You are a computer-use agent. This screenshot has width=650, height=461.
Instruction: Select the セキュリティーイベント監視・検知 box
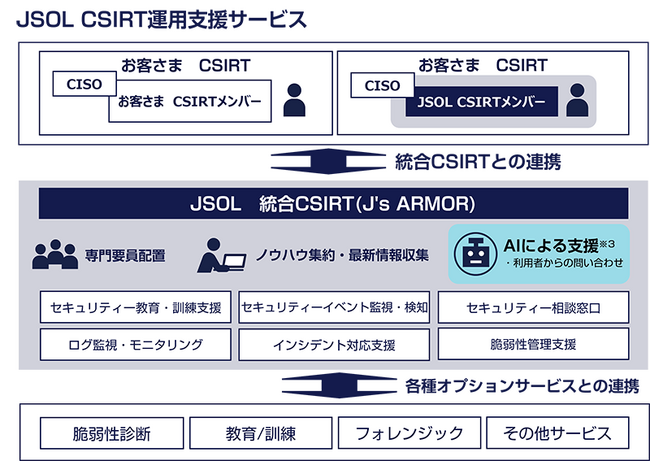(x=334, y=308)
